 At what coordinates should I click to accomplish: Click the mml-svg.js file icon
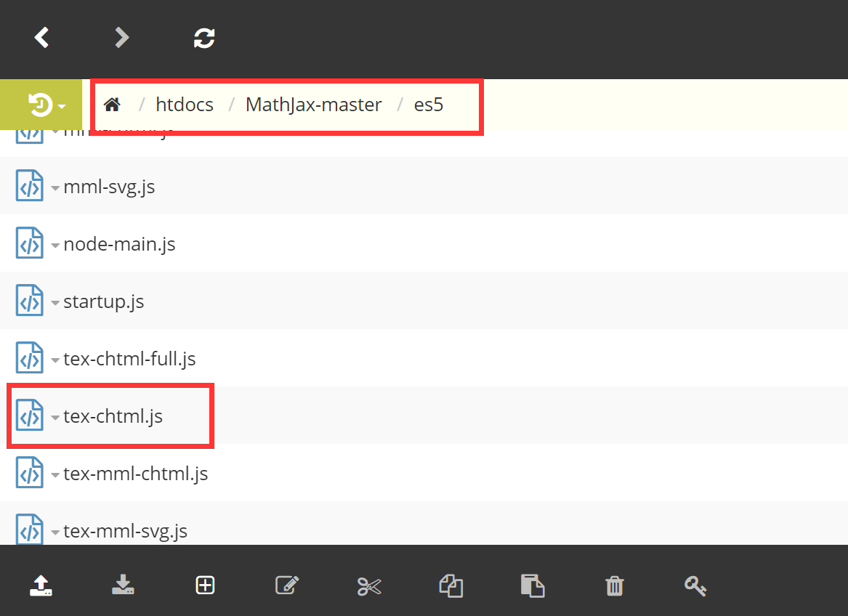(x=30, y=185)
